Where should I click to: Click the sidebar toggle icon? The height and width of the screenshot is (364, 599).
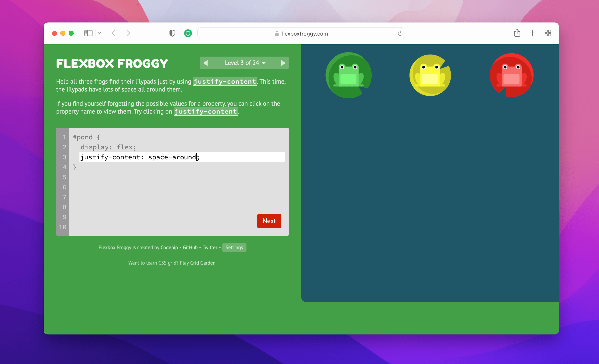click(88, 33)
